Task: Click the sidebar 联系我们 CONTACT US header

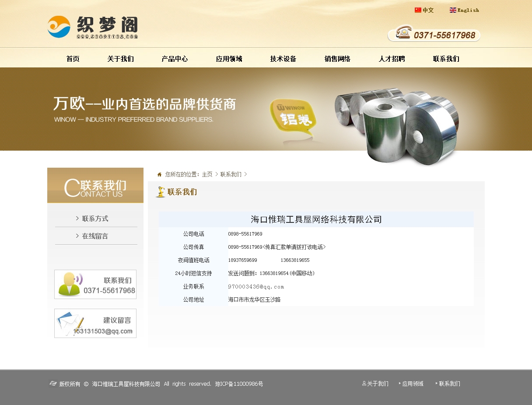Action: click(x=95, y=185)
